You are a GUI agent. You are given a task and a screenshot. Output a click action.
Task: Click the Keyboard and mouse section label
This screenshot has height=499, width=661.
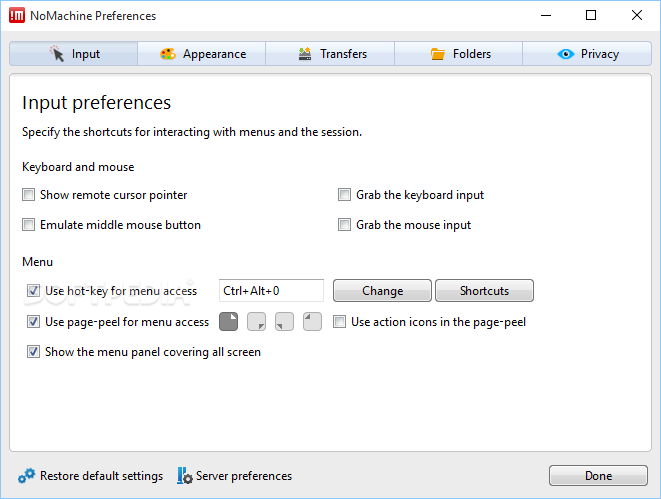78,167
